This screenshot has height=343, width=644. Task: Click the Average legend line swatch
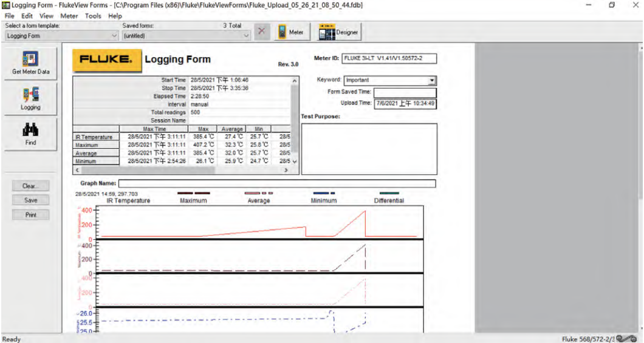coord(259,193)
